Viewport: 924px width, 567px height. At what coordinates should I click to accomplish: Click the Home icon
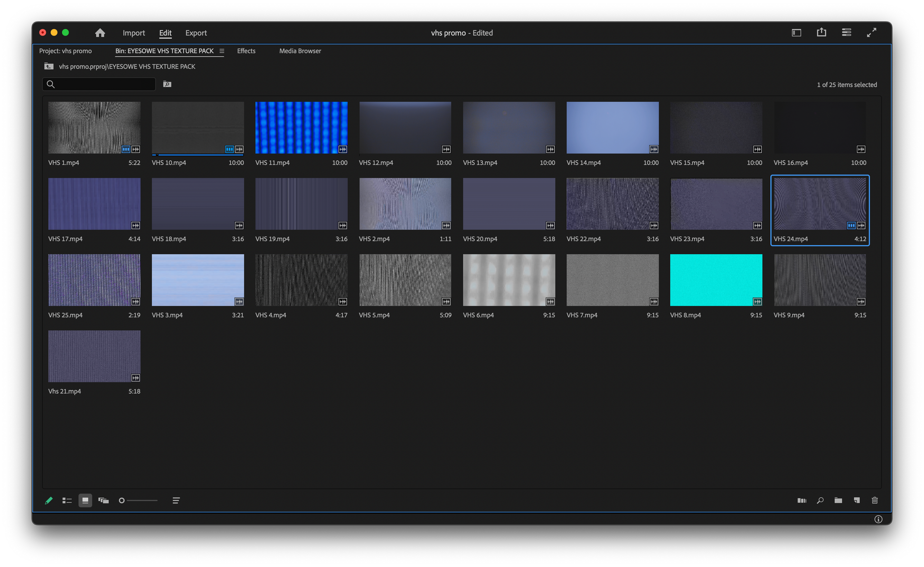click(100, 33)
